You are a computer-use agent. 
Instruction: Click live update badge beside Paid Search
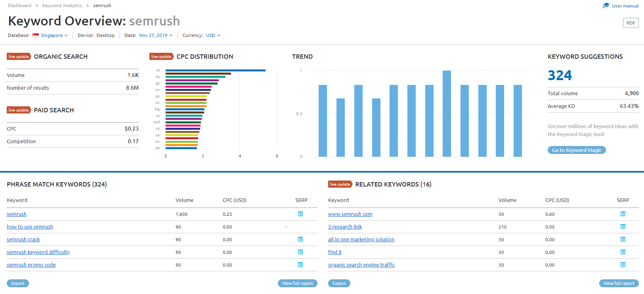coord(19,110)
